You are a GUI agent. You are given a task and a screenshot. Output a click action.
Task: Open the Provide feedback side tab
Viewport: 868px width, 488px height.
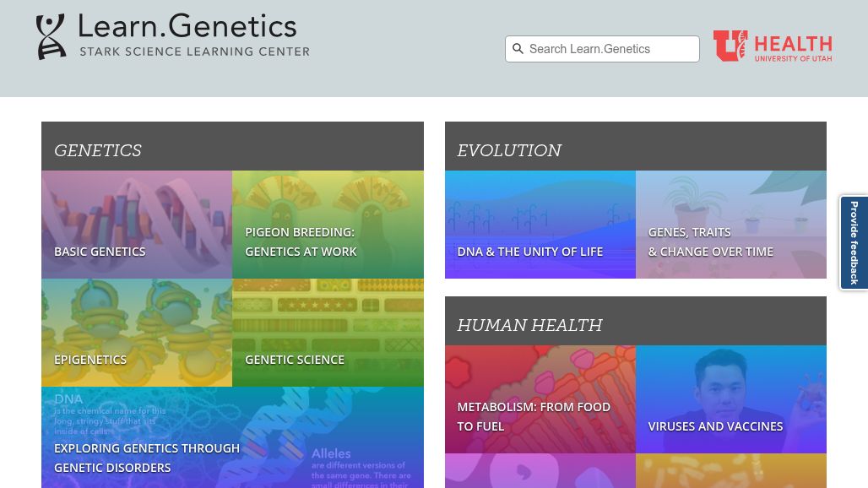(854, 243)
